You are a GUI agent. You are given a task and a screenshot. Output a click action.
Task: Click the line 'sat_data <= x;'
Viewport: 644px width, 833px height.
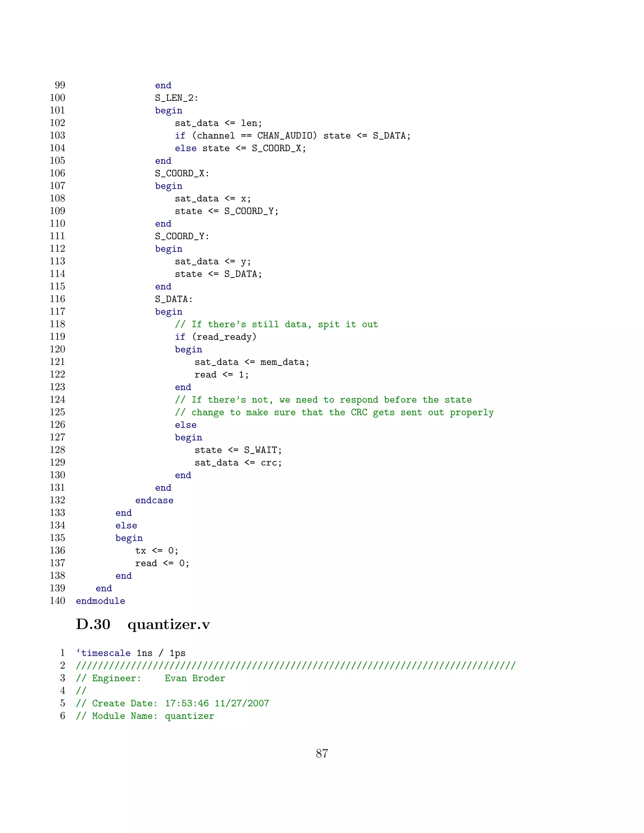pyautogui.click(x=213, y=199)
